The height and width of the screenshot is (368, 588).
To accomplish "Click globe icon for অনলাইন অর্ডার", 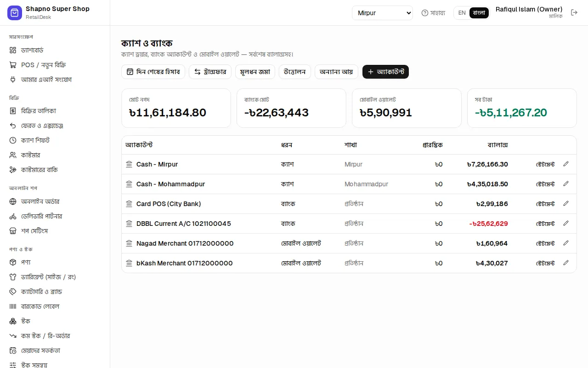I will click(13, 201).
